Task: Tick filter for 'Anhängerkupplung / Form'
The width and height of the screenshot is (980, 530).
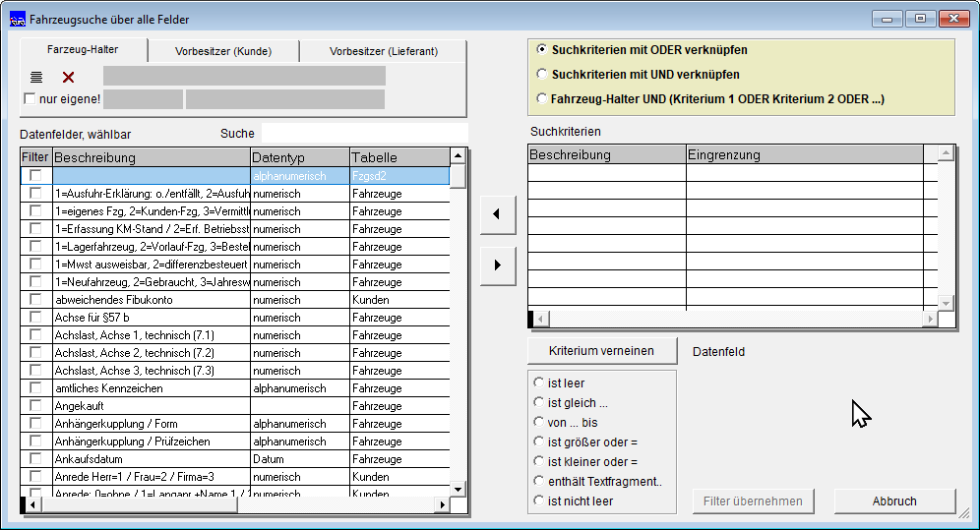Action: tap(35, 423)
